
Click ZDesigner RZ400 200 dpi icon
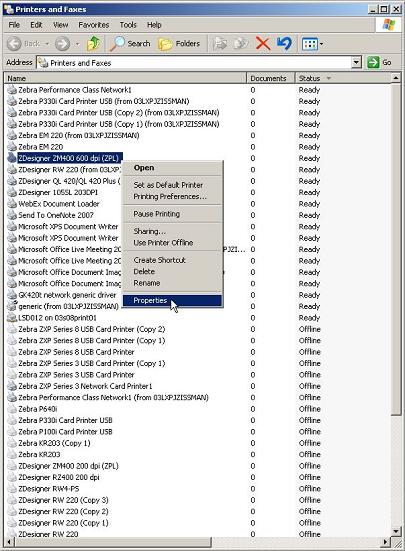[x=12, y=477]
